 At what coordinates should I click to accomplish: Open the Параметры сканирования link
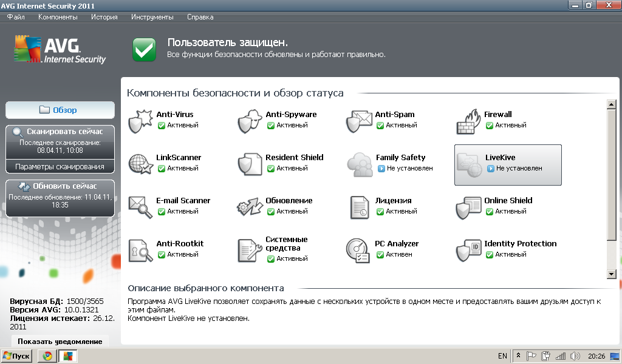tap(60, 166)
